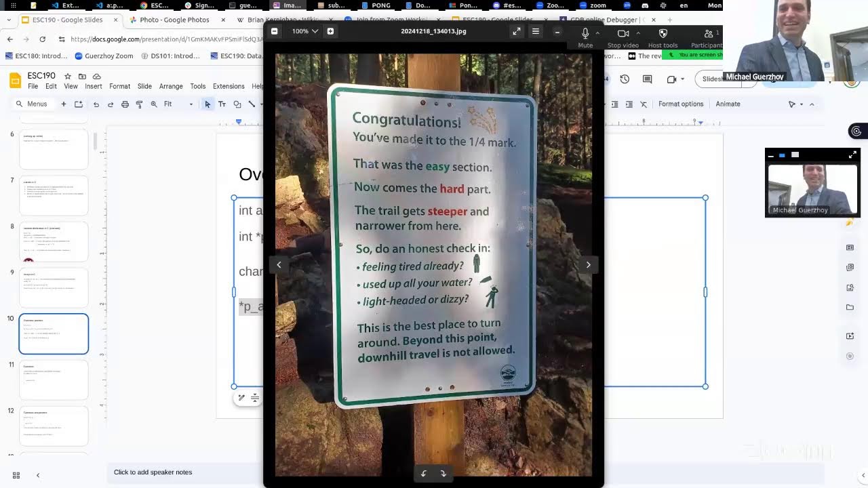The width and height of the screenshot is (868, 488).
Task: Move ESC190 presentation to folder
Action: click(x=82, y=76)
